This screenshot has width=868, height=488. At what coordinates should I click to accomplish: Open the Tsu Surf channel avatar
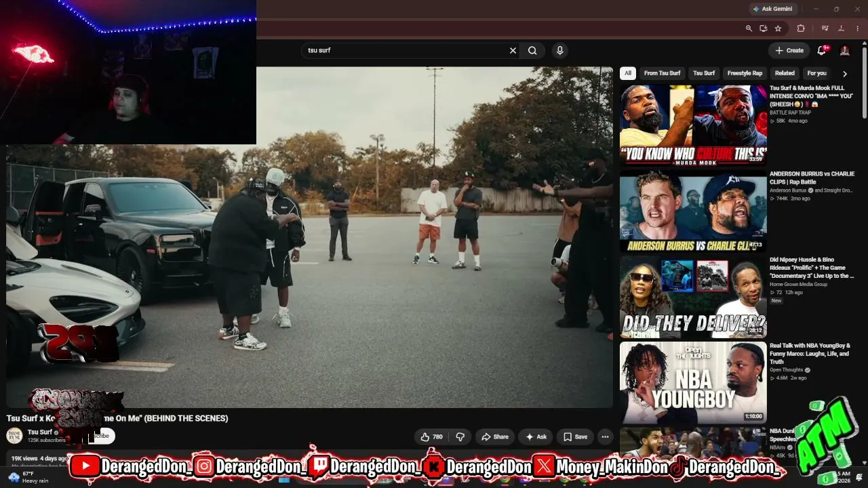pos(14,436)
